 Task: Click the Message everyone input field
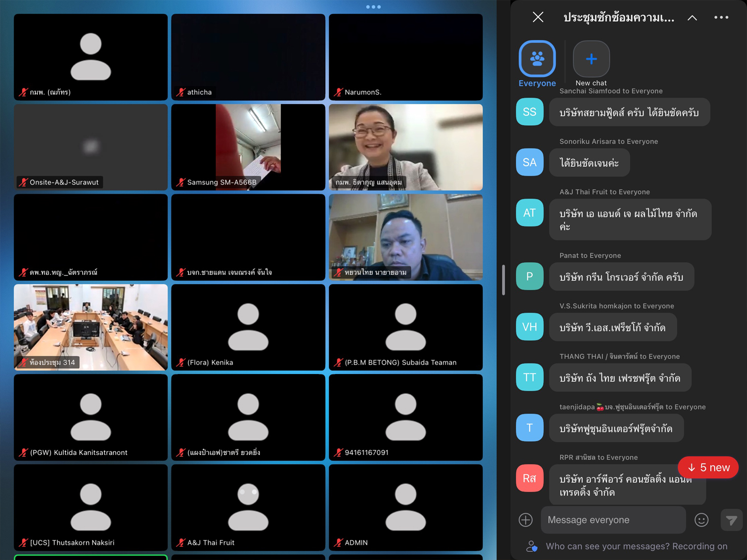point(613,520)
